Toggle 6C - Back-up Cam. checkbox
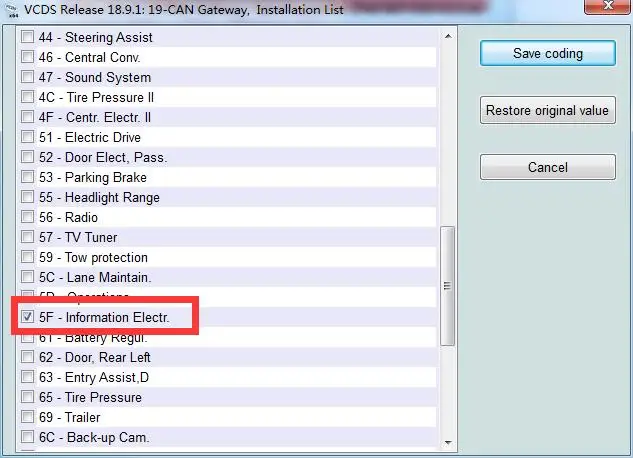This screenshot has width=633, height=458. [x=27, y=437]
